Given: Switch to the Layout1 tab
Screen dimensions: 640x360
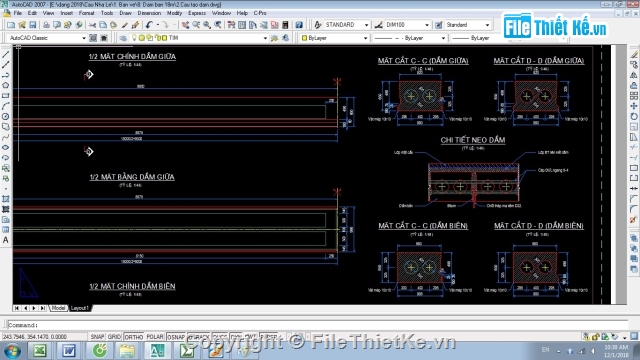Looking at the screenshot, I should [80, 308].
